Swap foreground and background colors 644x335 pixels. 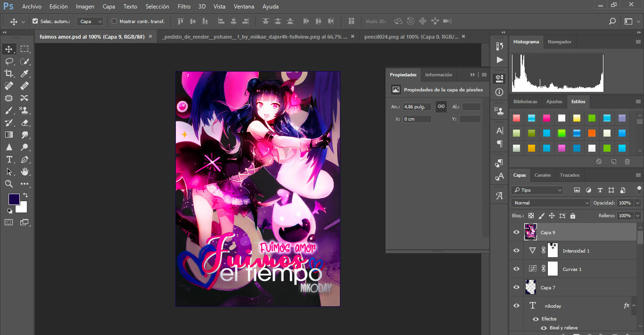(25, 195)
